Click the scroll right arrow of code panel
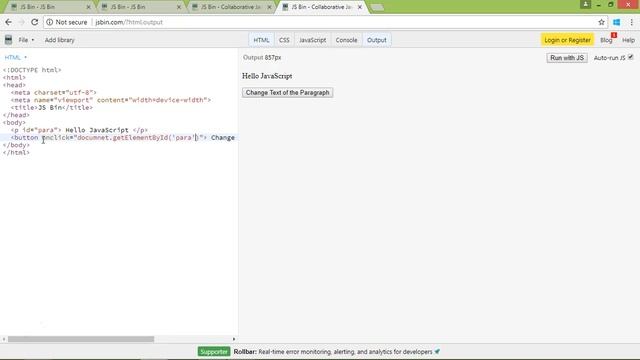Viewport: 640px width, 360px height. pos(234,339)
